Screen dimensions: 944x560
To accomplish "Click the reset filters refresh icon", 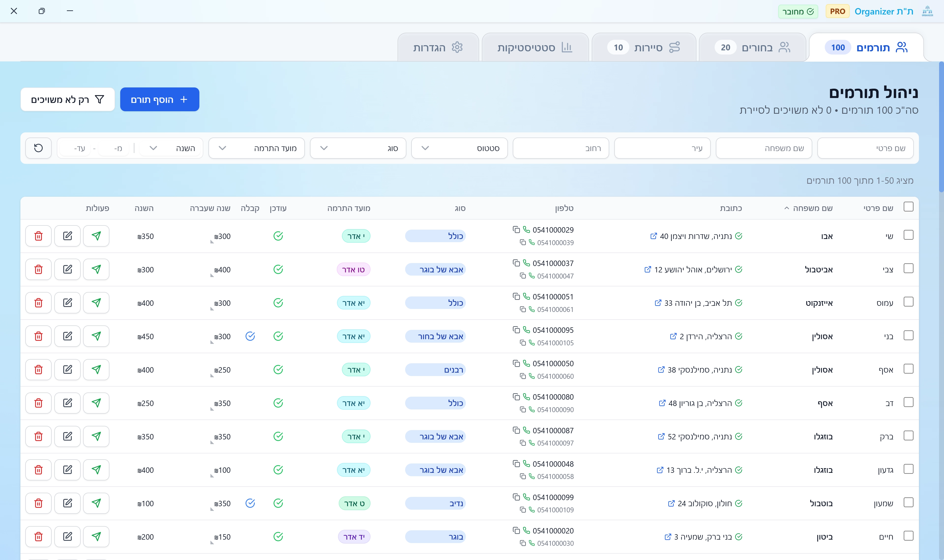I will 38,148.
